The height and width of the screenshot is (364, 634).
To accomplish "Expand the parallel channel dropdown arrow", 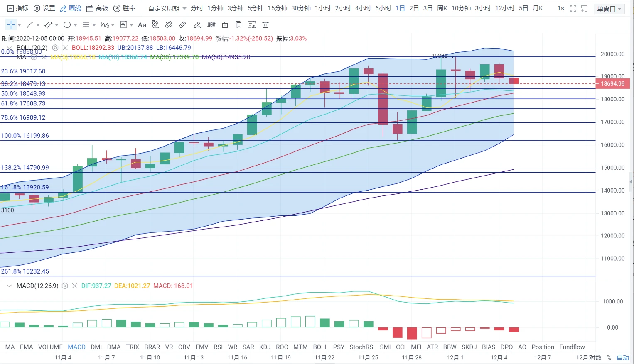I will 57,25.
